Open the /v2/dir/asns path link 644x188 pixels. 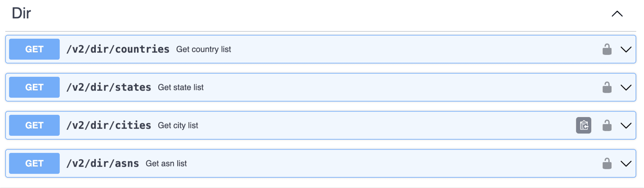coord(103,163)
